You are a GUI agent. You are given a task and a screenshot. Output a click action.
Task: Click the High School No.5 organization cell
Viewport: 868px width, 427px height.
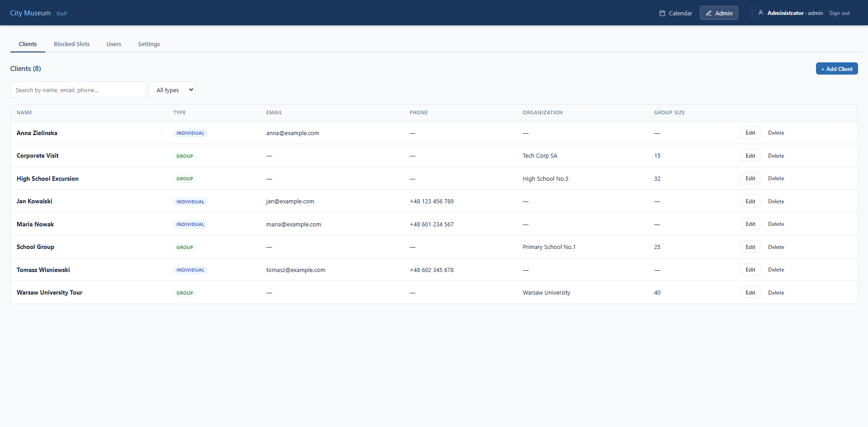tap(546, 178)
